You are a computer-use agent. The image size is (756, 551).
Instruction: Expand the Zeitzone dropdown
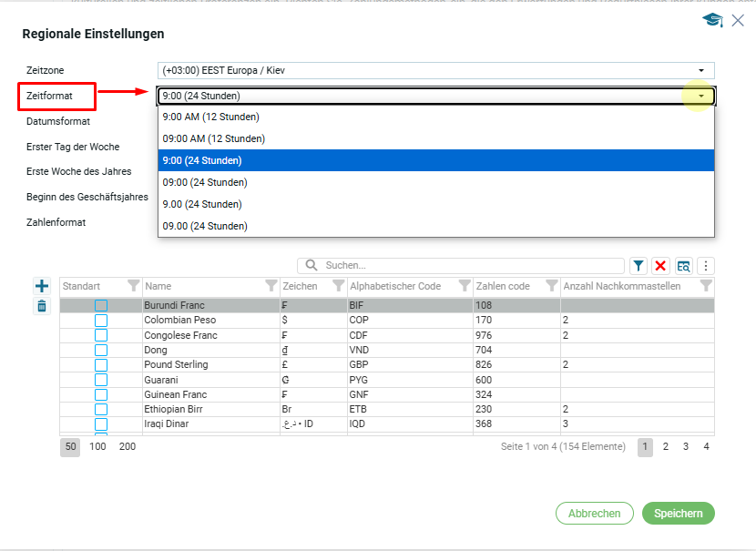pyautogui.click(x=700, y=70)
